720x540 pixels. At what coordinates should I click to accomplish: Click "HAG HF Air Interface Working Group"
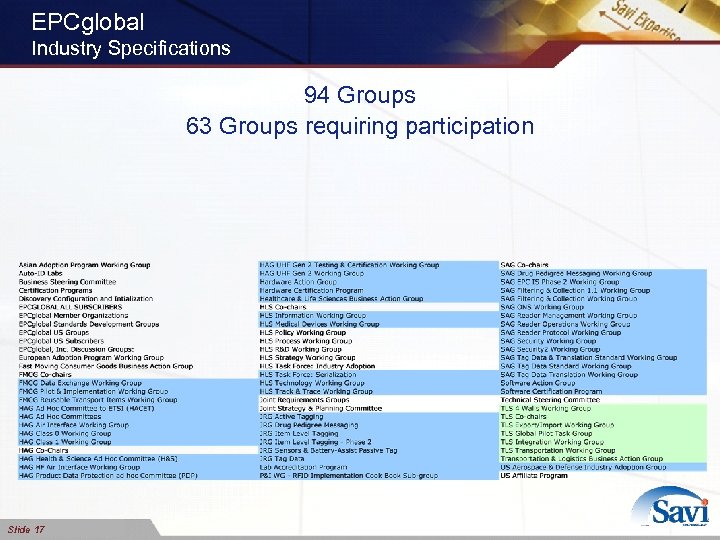[x=79, y=467]
